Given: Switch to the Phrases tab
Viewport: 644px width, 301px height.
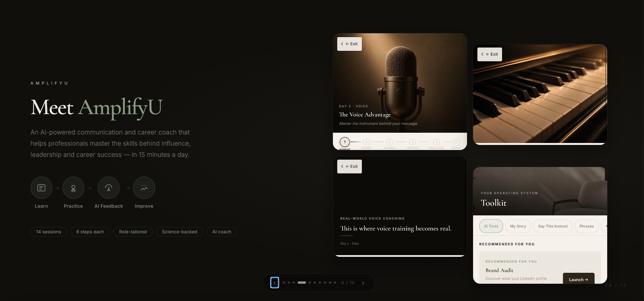Looking at the screenshot, I should click(x=587, y=226).
